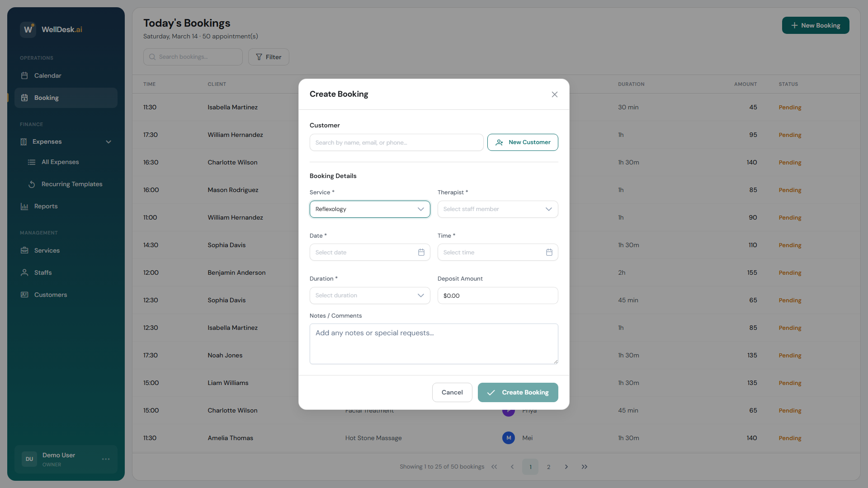The height and width of the screenshot is (488, 868).
Task: Open the Therapist staff member dropdown
Action: 497,209
